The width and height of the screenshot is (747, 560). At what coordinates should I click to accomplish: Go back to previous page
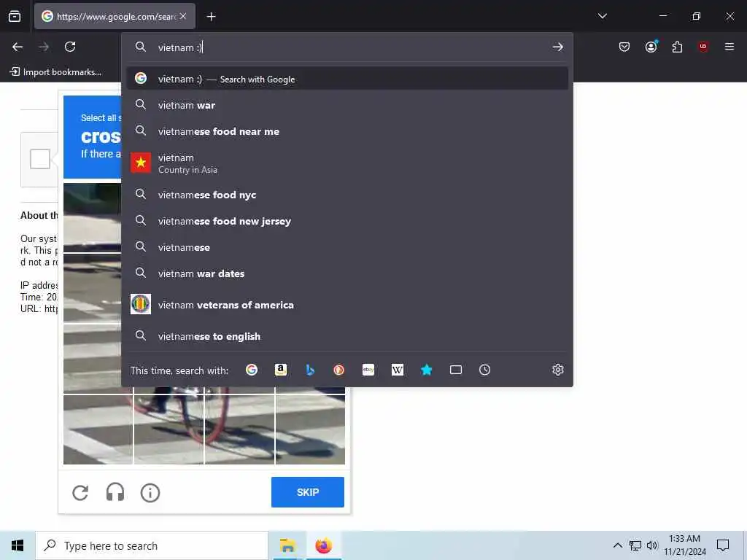18,47
